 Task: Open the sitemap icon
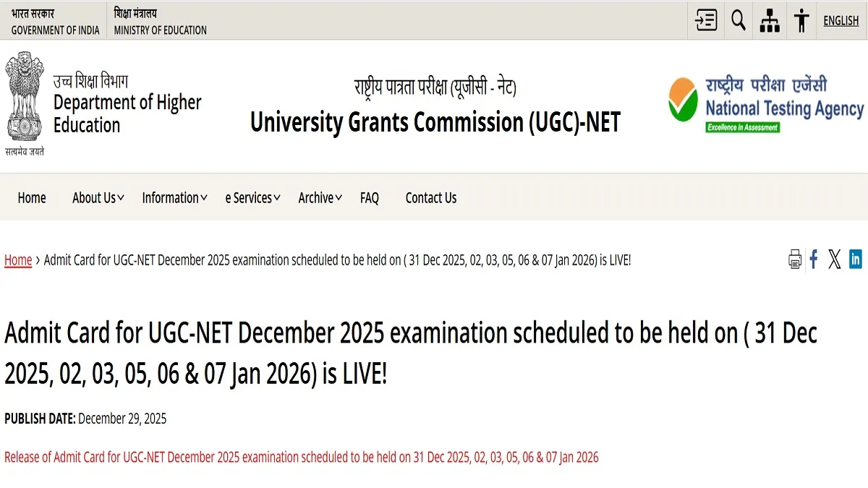click(770, 20)
